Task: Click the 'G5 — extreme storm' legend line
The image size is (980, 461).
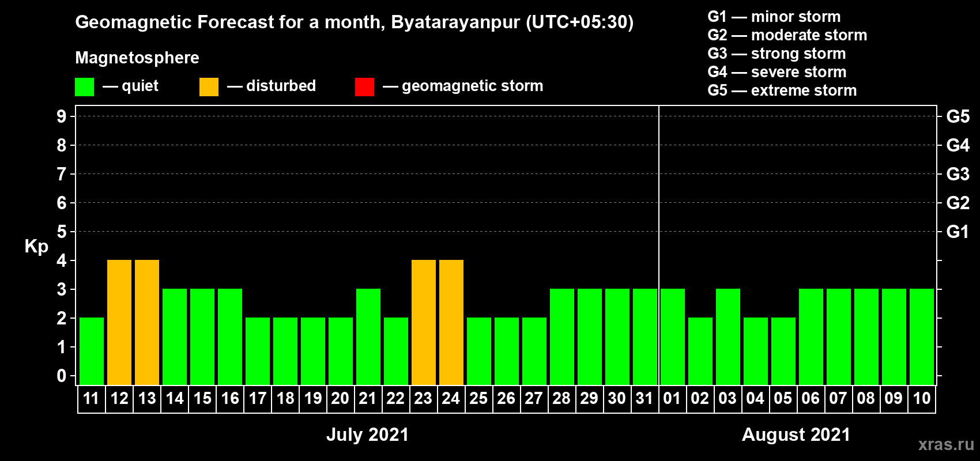Action: pyautogui.click(x=782, y=90)
